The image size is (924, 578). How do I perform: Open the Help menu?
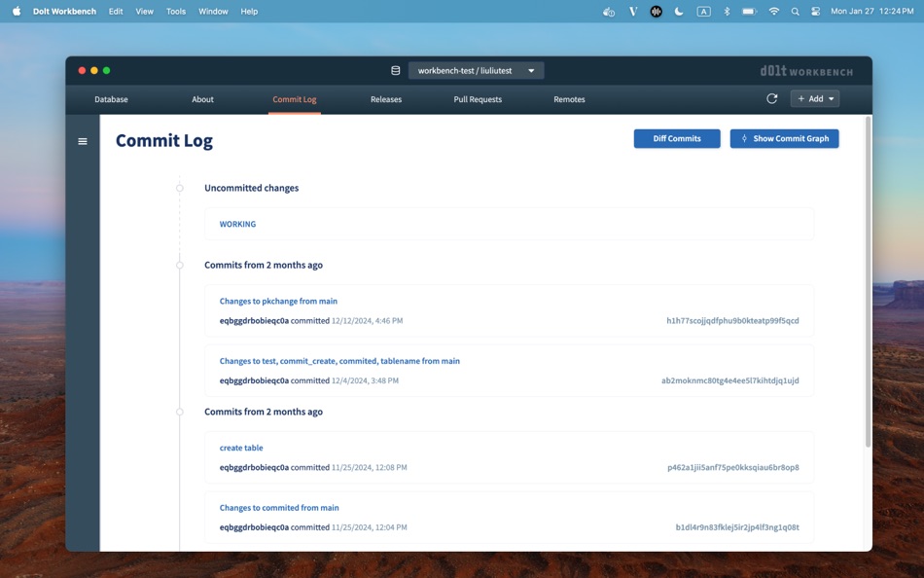click(249, 12)
